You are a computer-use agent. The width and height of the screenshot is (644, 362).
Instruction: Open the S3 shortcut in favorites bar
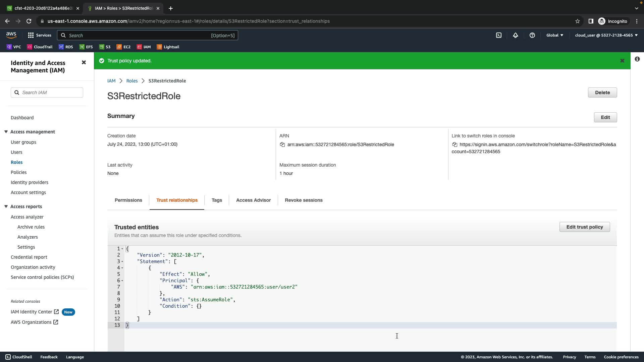[105, 47]
